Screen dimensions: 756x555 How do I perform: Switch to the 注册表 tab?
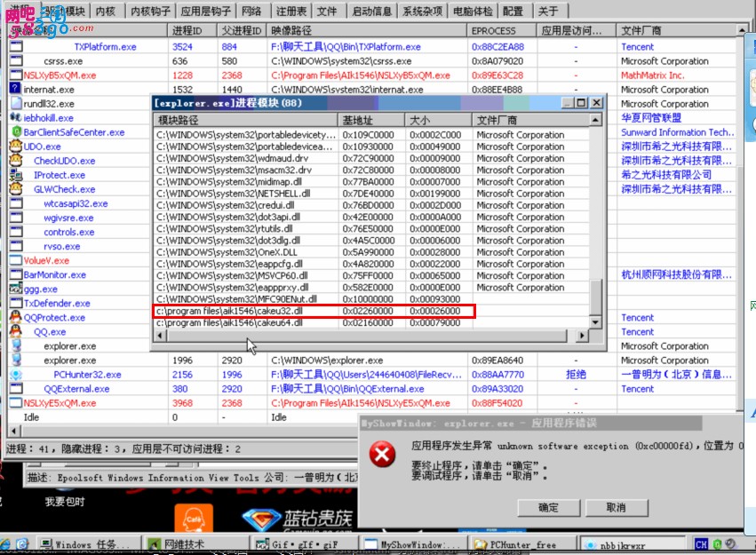[291, 11]
